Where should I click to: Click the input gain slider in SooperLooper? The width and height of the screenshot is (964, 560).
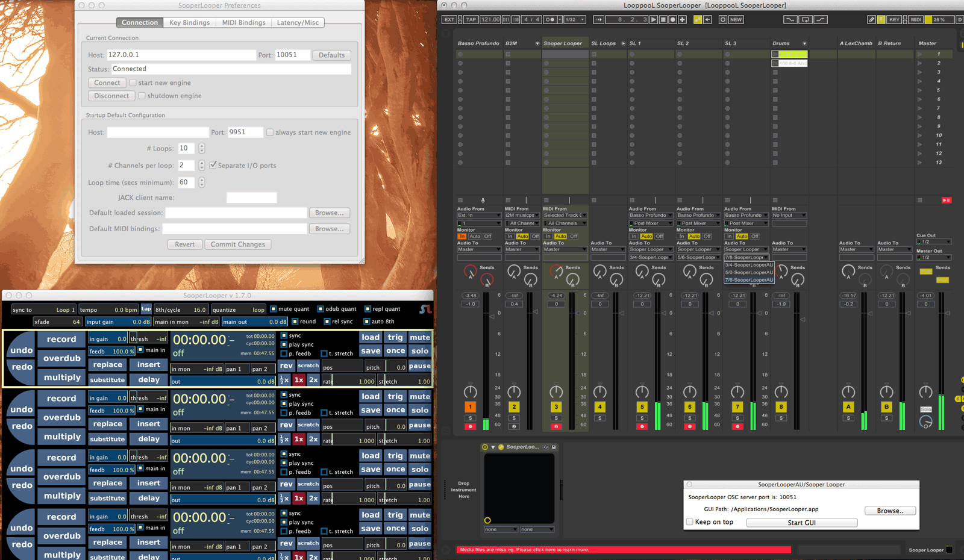coord(118,322)
